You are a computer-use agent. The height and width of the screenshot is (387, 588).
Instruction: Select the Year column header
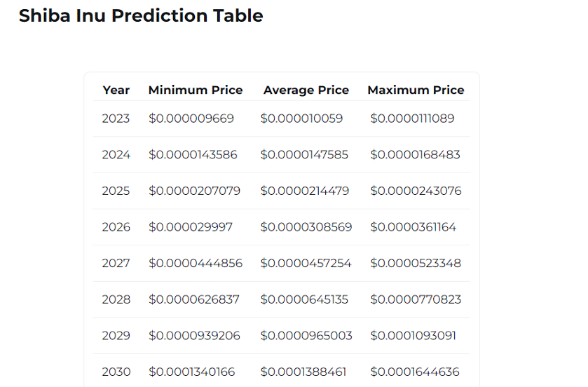pyautogui.click(x=116, y=90)
